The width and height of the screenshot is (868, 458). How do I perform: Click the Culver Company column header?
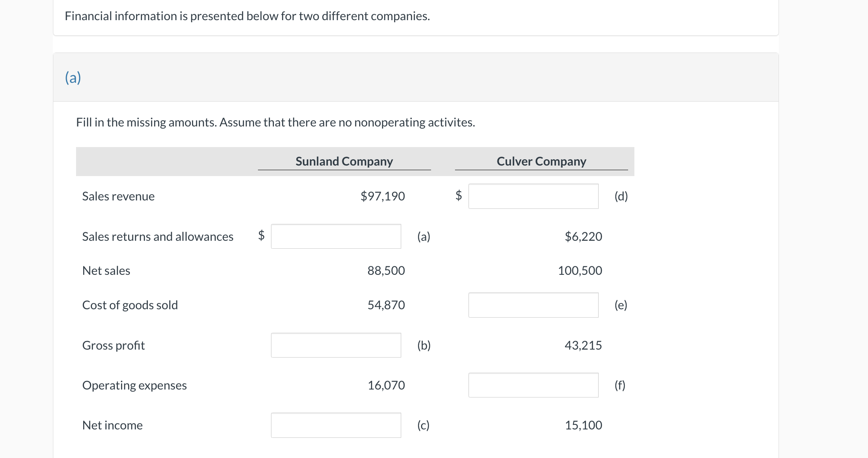[x=541, y=161]
